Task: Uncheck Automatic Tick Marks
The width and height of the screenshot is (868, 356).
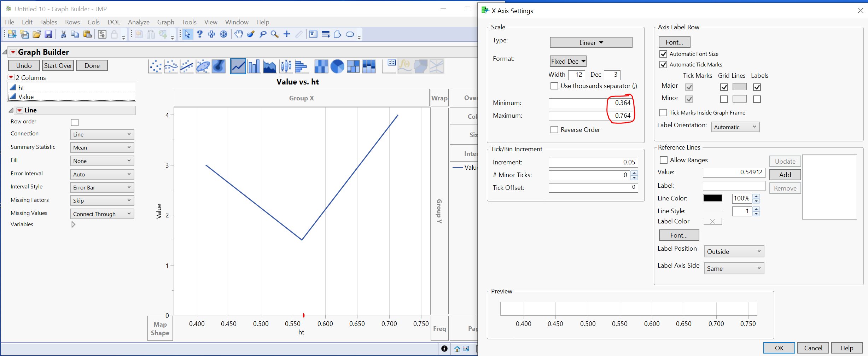Action: click(x=663, y=64)
